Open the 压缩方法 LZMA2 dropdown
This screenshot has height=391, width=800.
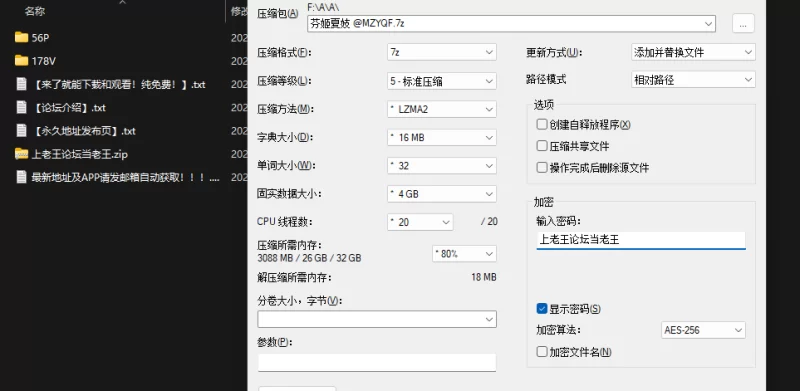(x=442, y=109)
